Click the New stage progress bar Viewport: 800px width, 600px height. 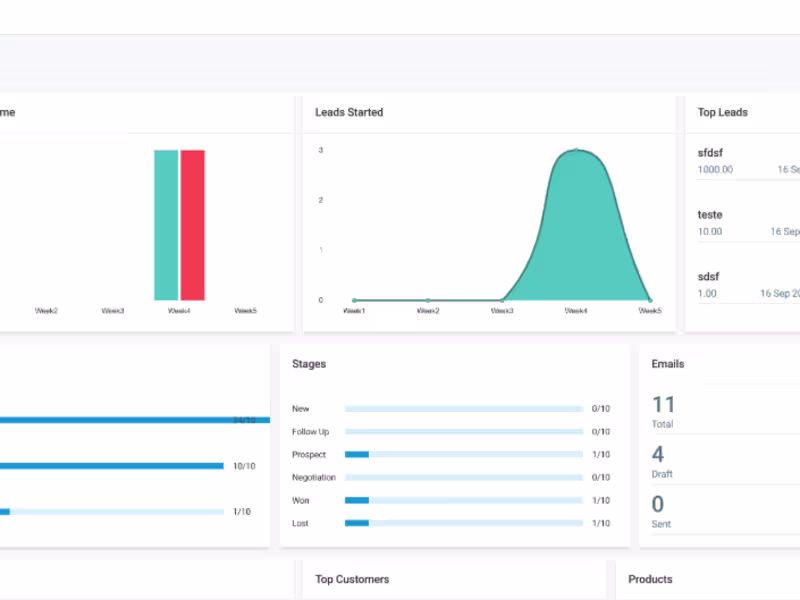tap(463, 408)
